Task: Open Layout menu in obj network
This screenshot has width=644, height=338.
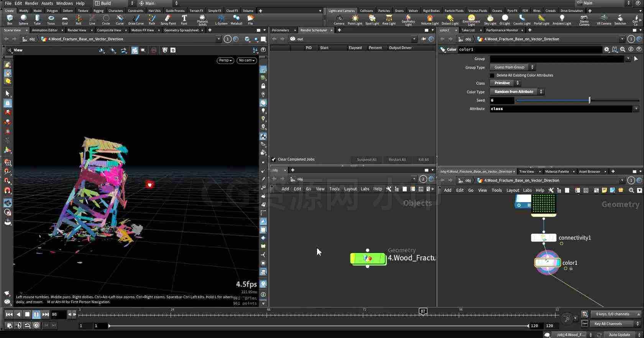Action: (x=350, y=189)
